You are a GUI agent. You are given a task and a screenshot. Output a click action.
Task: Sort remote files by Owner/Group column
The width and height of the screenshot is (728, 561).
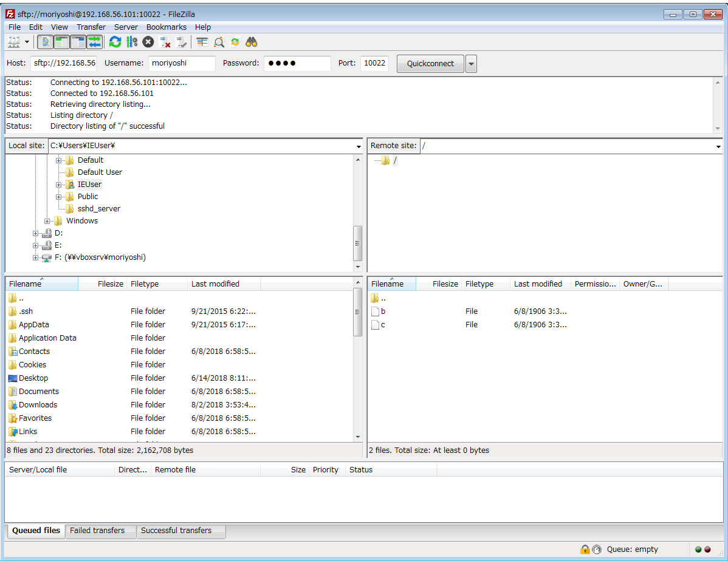click(x=644, y=284)
